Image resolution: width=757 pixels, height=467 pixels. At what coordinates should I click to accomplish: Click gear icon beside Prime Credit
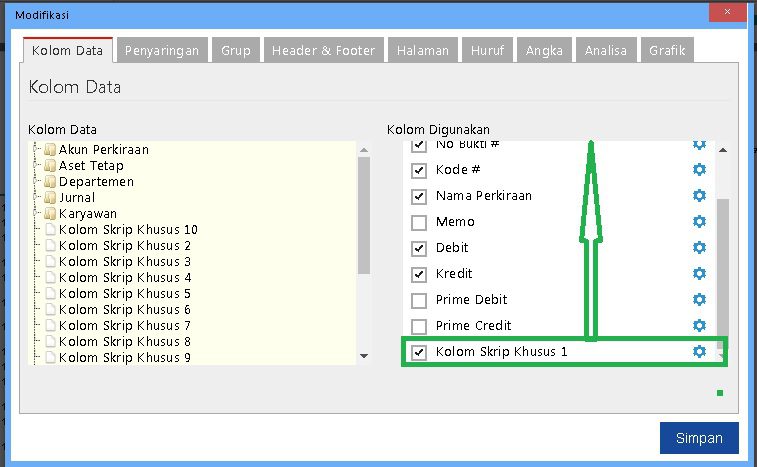click(x=699, y=326)
